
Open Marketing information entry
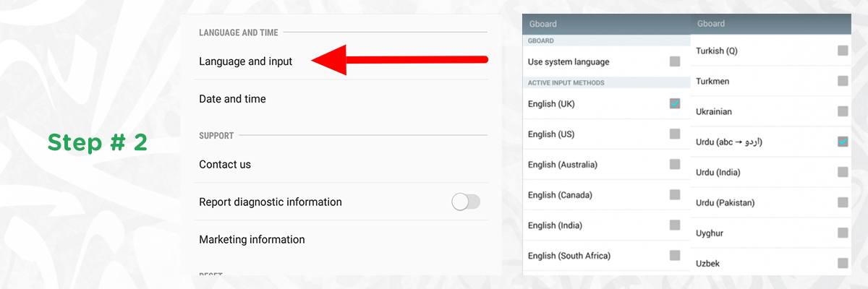click(252, 240)
